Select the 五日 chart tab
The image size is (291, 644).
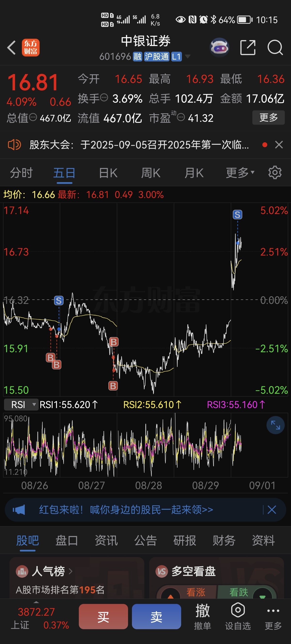click(x=65, y=173)
